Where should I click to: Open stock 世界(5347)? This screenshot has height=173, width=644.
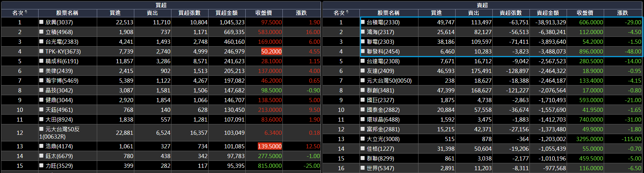[380, 168]
